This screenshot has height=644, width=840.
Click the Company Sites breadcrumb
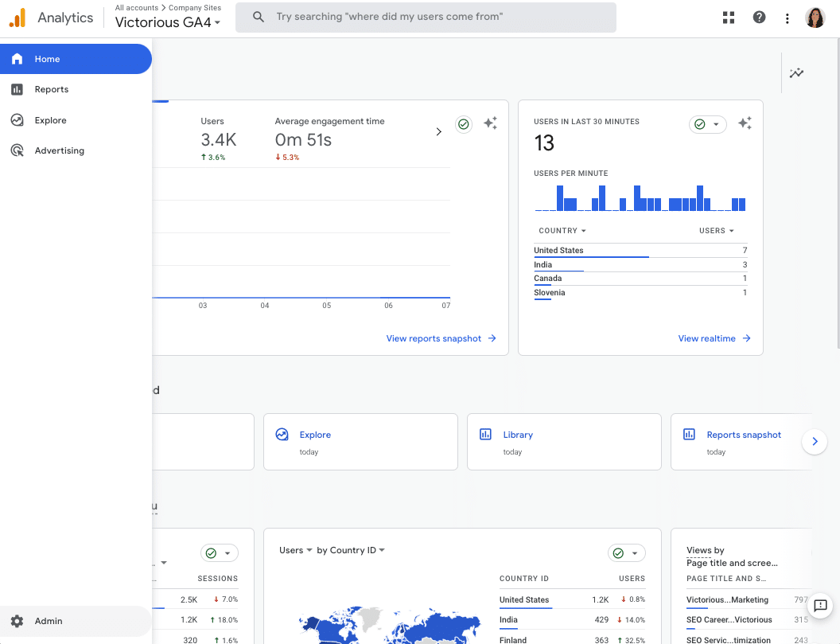click(195, 8)
